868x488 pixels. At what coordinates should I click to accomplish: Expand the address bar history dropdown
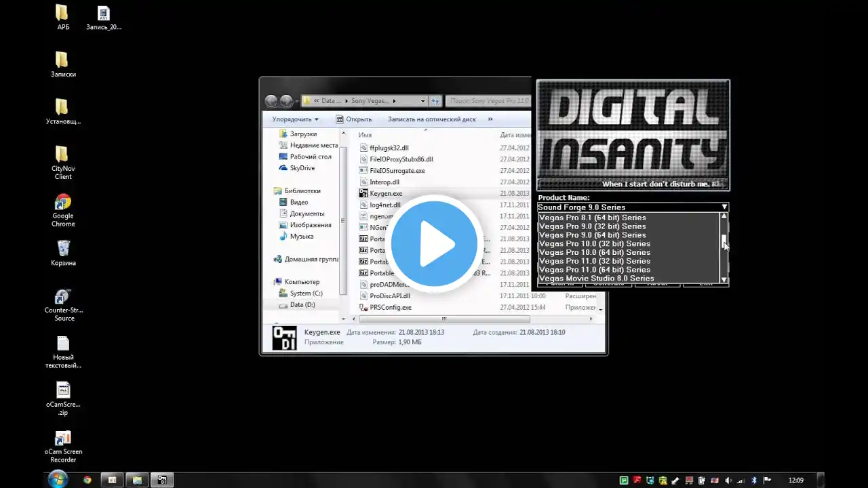(422, 101)
